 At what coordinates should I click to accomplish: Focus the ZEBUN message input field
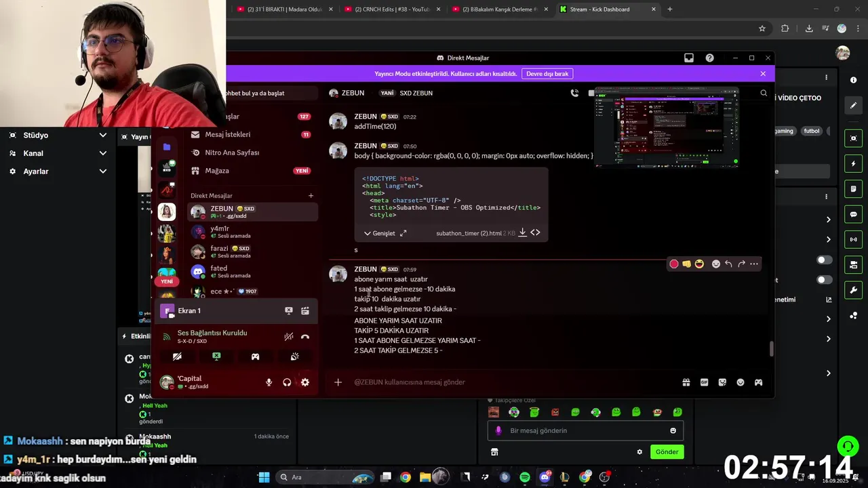click(513, 382)
